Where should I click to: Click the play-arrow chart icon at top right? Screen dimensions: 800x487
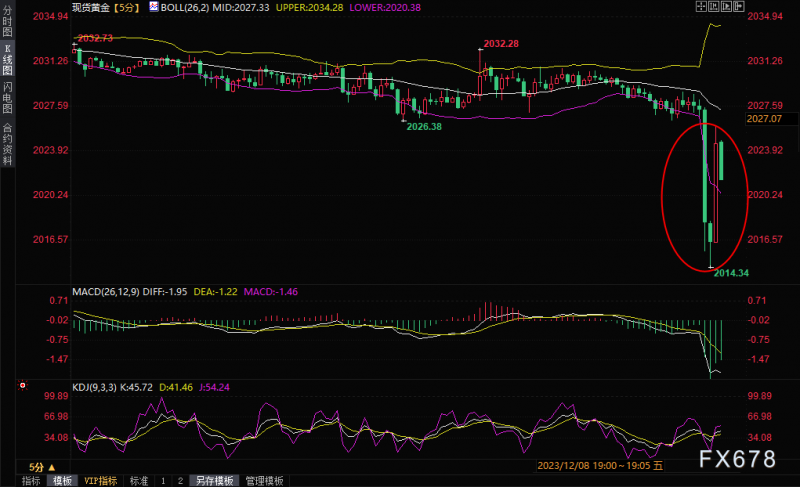click(x=726, y=7)
